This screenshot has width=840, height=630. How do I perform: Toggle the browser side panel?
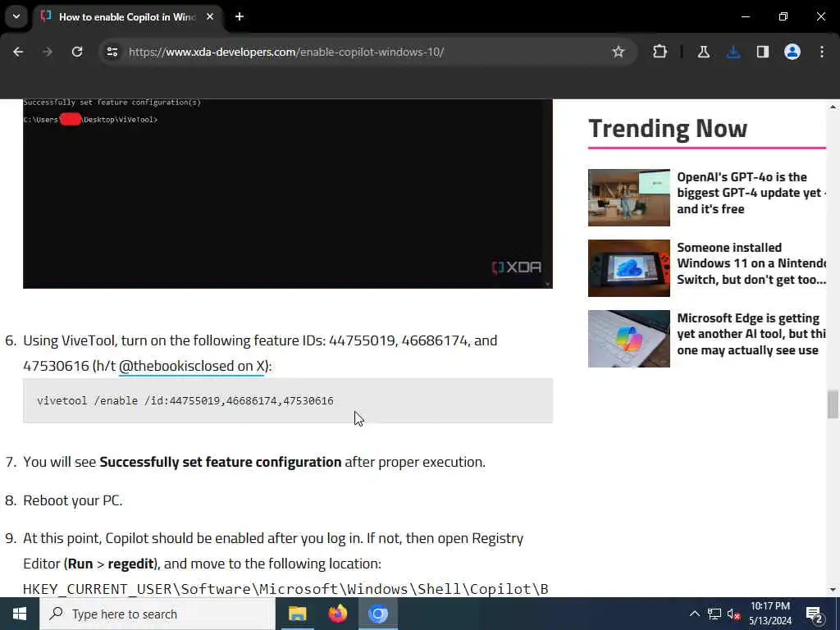click(x=763, y=52)
